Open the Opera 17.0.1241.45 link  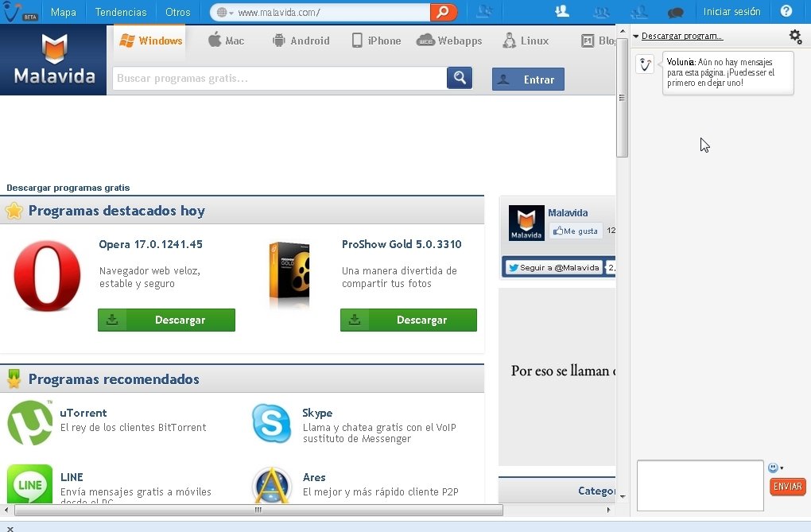click(x=150, y=244)
